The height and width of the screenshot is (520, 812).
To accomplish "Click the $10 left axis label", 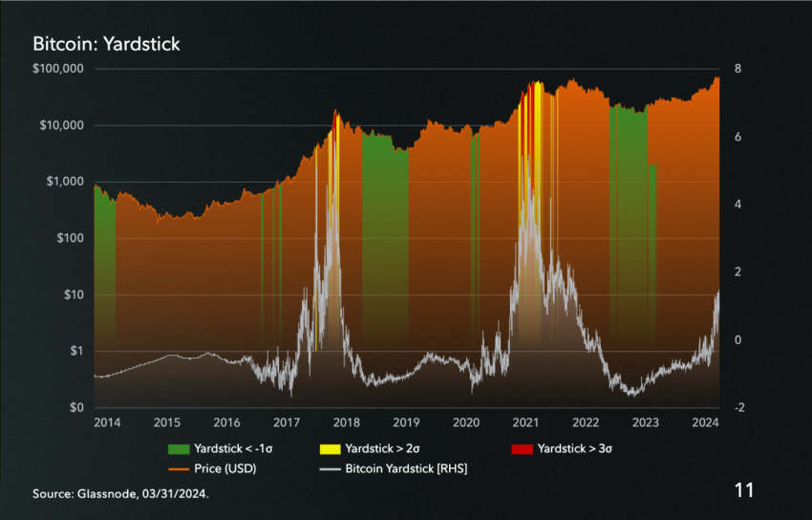I will tap(74, 294).
